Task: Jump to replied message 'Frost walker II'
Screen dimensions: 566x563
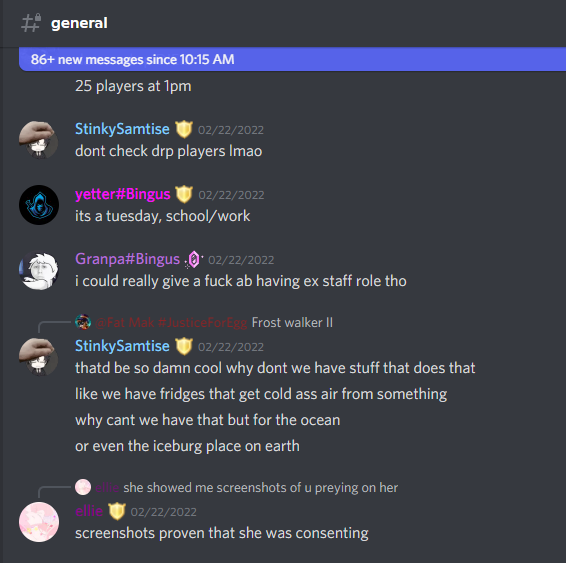Action: point(292,322)
